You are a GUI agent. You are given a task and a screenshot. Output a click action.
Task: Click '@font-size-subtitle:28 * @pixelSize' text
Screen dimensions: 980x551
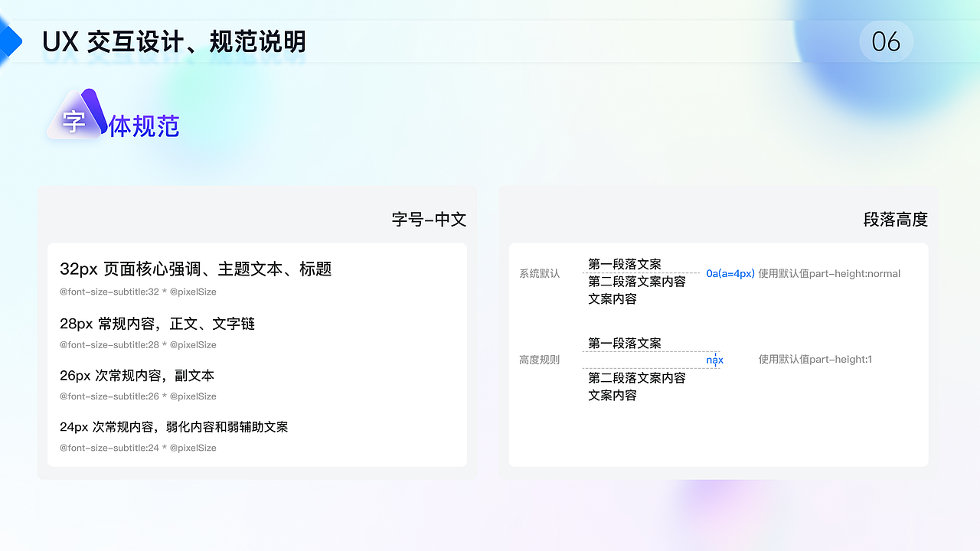[138, 344]
